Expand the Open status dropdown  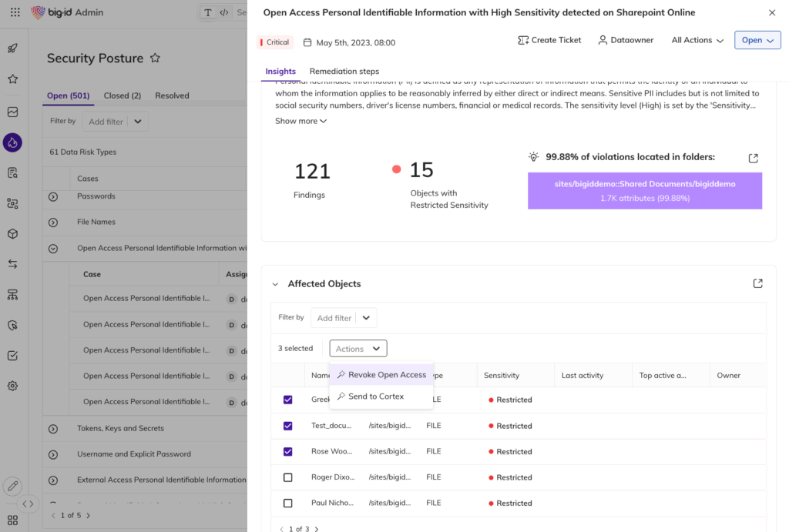click(x=757, y=40)
